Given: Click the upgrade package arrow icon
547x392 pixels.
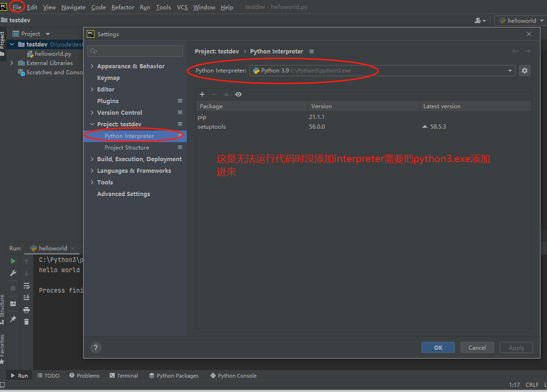Looking at the screenshot, I should click(x=226, y=94).
